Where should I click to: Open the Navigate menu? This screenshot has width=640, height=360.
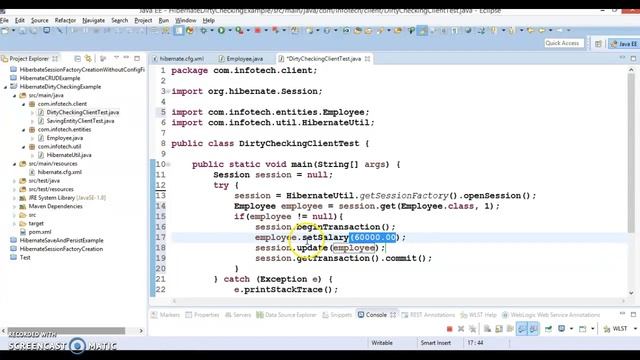point(93,20)
